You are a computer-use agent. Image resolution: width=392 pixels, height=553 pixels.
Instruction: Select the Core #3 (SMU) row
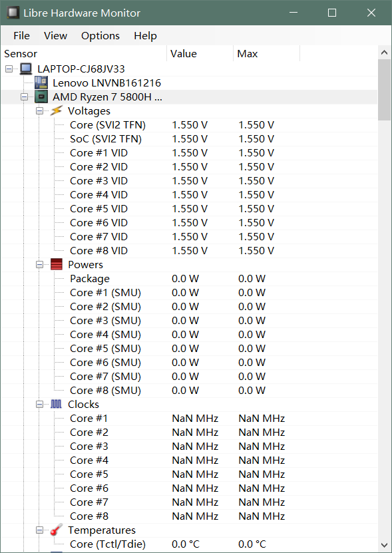point(189,321)
